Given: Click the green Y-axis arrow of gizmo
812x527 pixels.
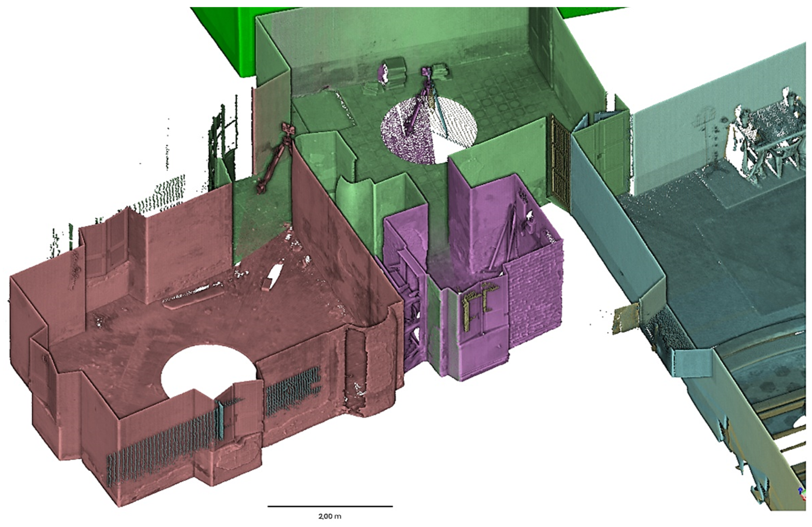Looking at the screenshot, I should point(805,492).
